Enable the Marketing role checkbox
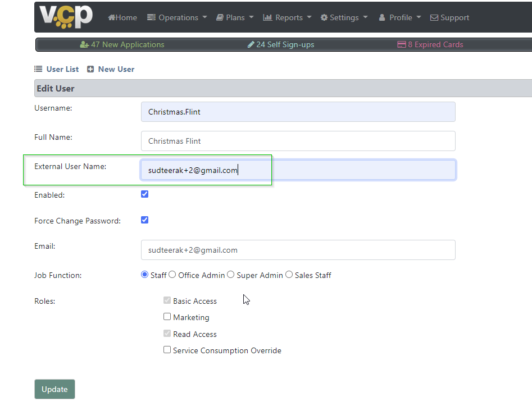This screenshot has width=532, height=406. [167, 317]
